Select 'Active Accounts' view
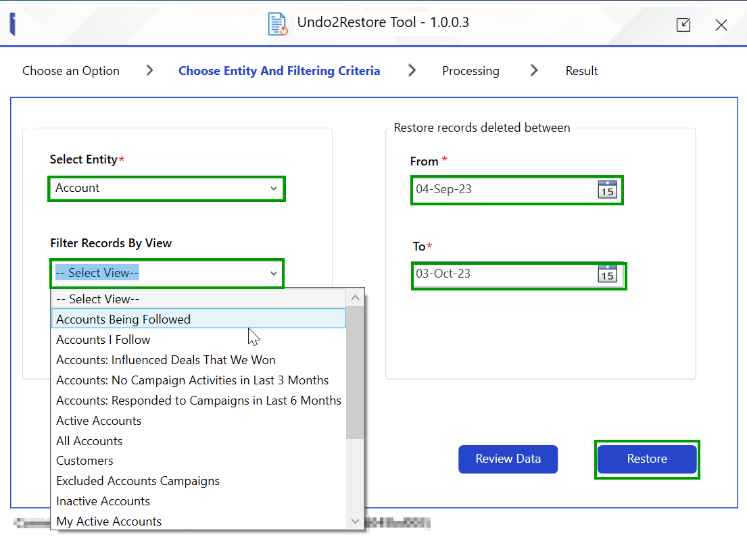747x560 pixels. click(x=199, y=420)
